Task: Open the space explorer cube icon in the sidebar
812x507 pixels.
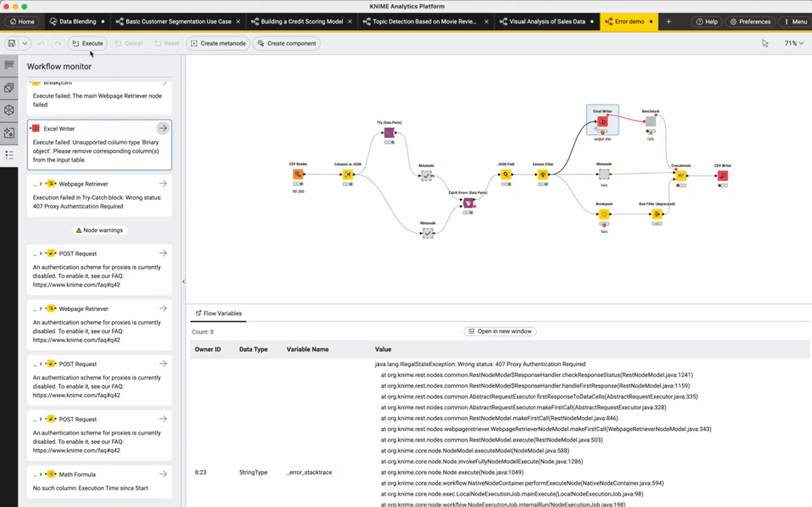Action: click(9, 110)
